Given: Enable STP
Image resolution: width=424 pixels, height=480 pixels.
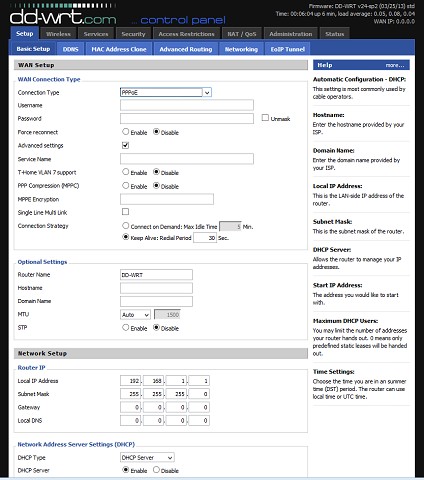Looking at the screenshot, I should [125, 327].
